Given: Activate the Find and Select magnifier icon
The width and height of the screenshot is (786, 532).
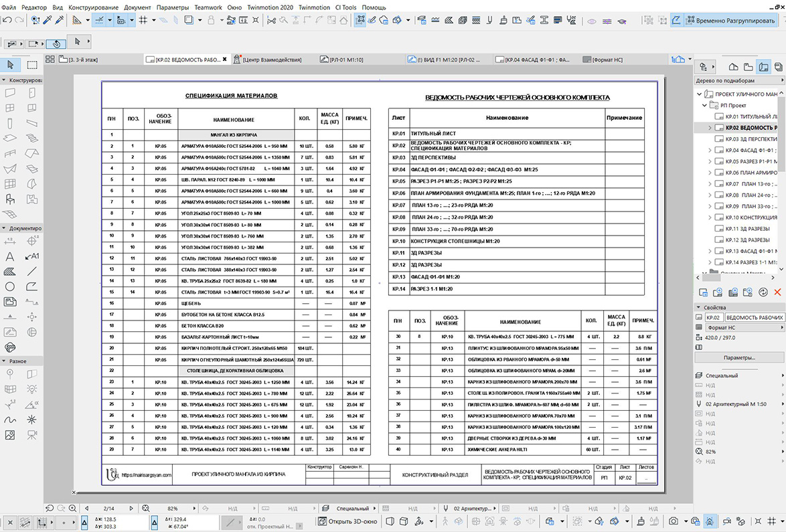Looking at the screenshot, I should [35, 21].
